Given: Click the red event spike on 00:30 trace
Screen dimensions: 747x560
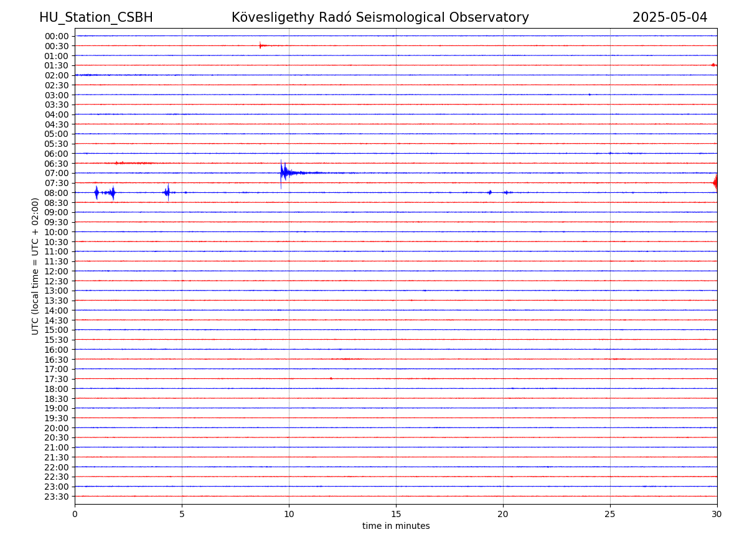Looking at the screenshot, I should [262, 45].
